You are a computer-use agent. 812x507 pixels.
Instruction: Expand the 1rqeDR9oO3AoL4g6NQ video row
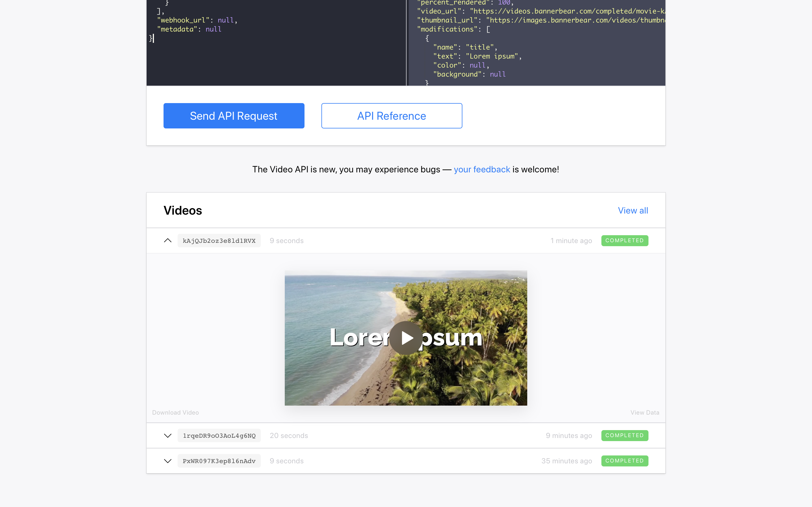[x=168, y=435]
